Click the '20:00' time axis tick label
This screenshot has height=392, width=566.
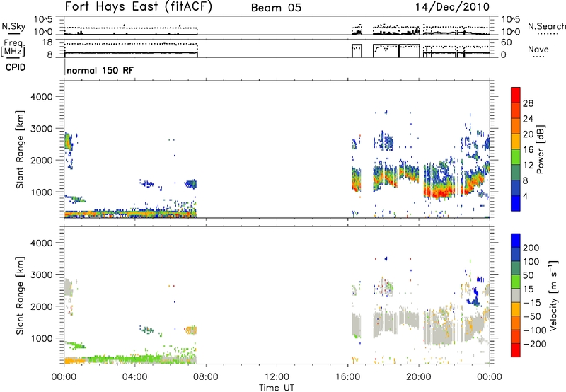[419, 377]
